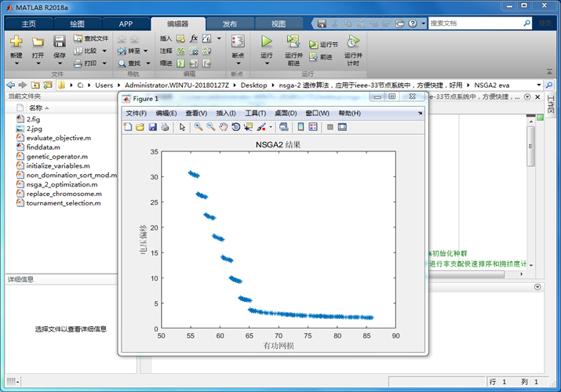The width and height of the screenshot is (561, 392).
Task: Open the current folder path dropdown
Action: 539,85
